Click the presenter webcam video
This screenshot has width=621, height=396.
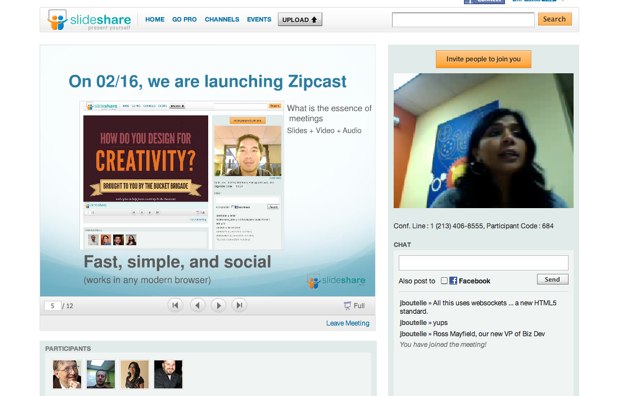[483, 141]
